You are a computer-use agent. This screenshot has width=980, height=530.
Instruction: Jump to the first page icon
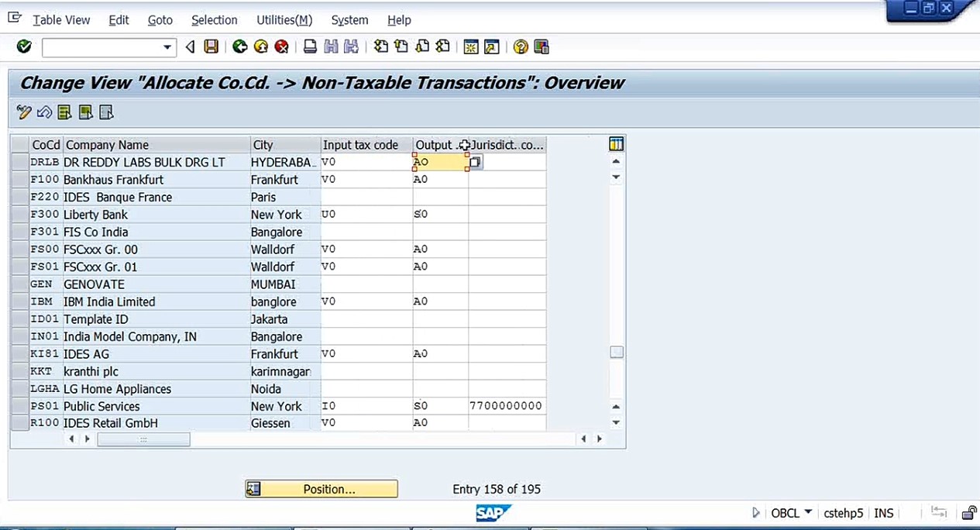380,47
